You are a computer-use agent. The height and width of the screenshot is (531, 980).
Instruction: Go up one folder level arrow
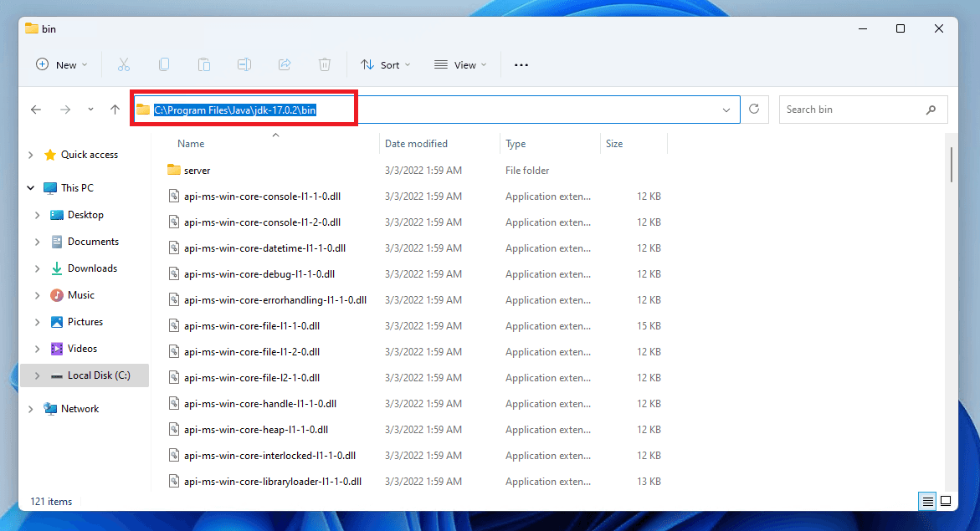click(115, 110)
